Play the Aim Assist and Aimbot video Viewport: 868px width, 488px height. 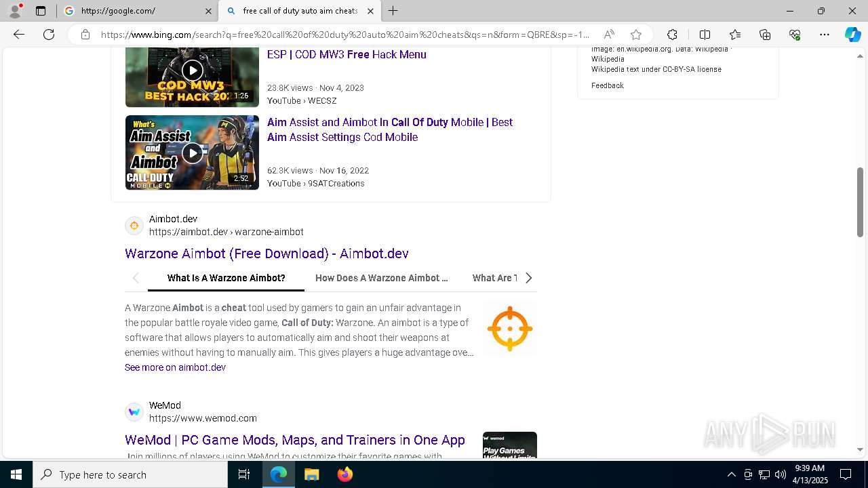(x=192, y=152)
